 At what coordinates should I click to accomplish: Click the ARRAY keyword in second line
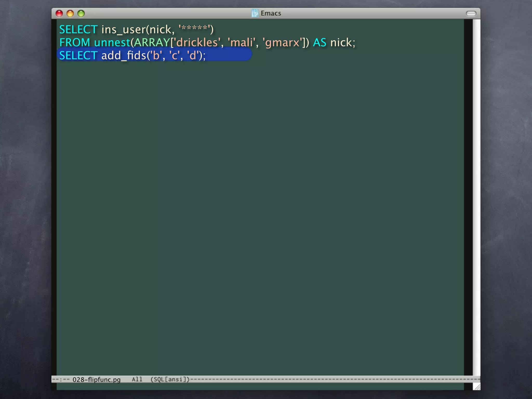(x=152, y=43)
